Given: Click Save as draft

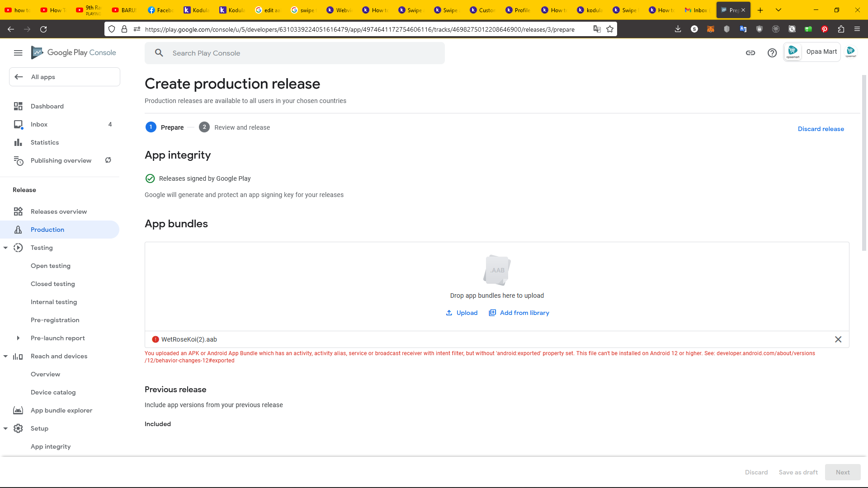Looking at the screenshot, I should (798, 472).
